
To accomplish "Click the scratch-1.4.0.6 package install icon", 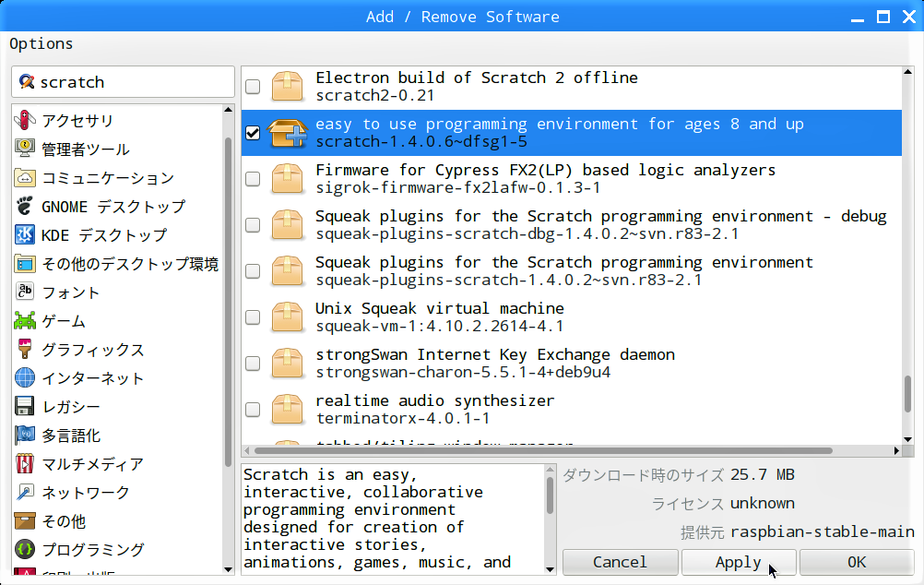I will 287,133.
